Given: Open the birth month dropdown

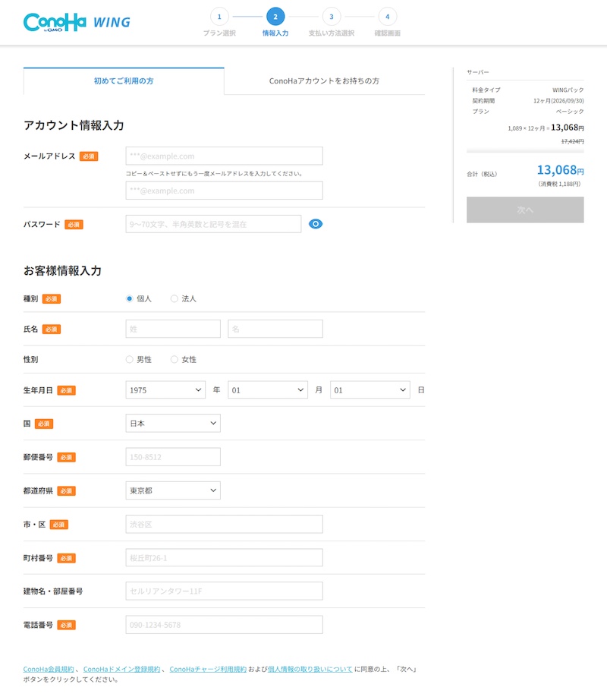Looking at the screenshot, I should click(267, 389).
